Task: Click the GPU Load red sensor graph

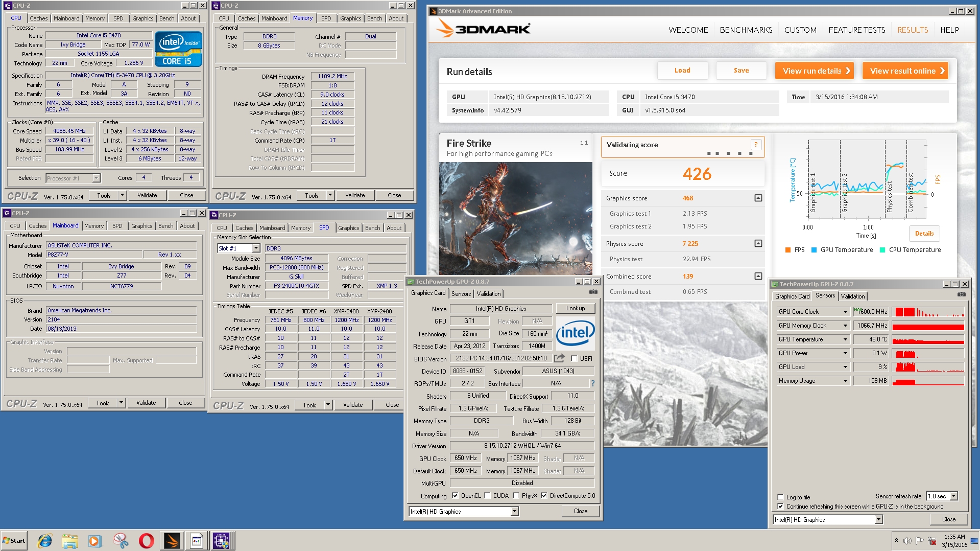Action: click(x=928, y=367)
